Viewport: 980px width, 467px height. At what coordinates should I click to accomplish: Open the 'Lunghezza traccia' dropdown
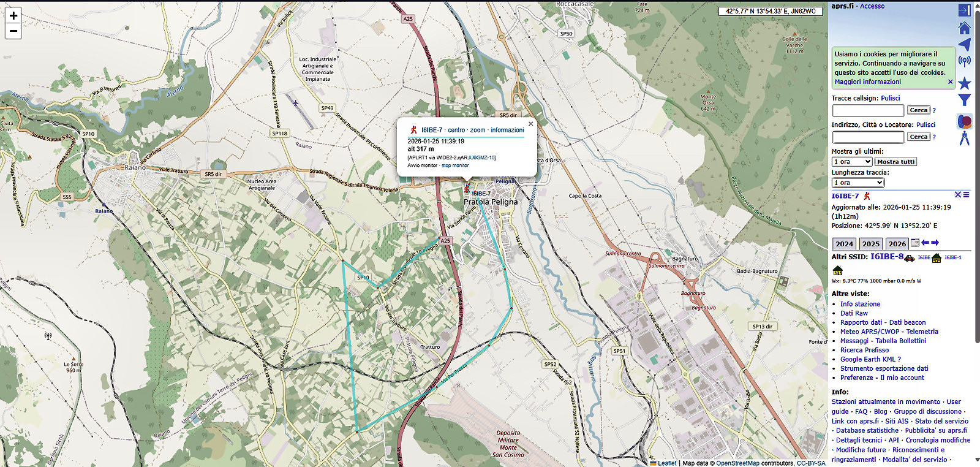[x=858, y=183]
